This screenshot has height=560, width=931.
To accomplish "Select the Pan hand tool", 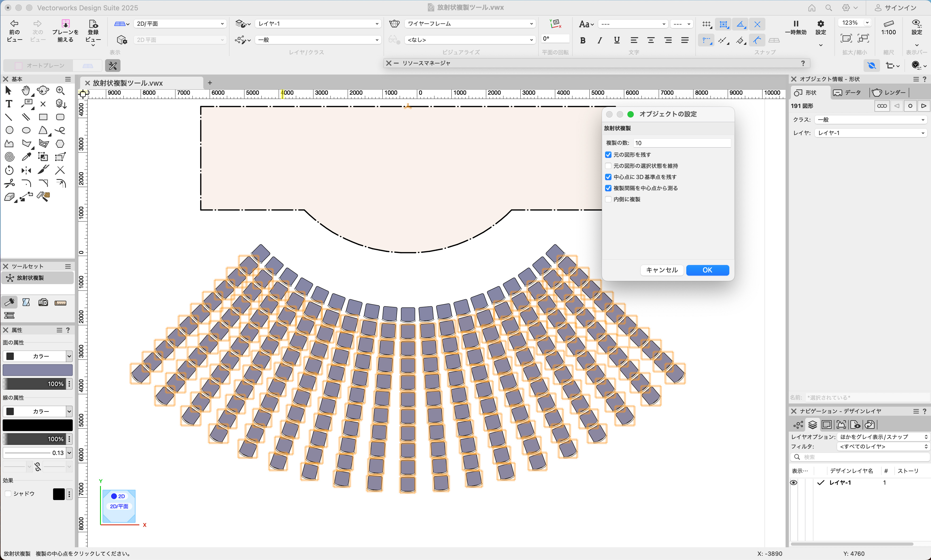I will (26, 90).
